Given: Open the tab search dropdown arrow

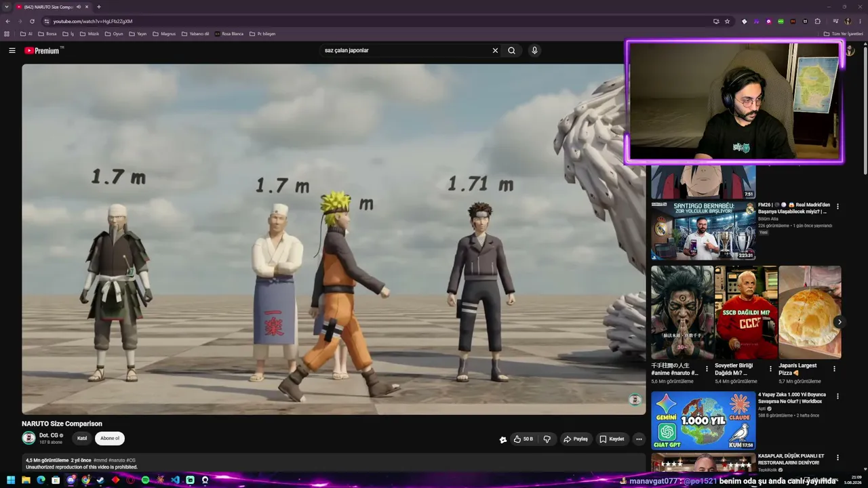Looking at the screenshot, I should tap(6, 7).
